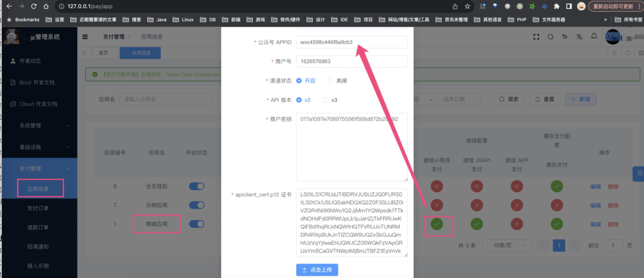This screenshot has height=278, width=644.
Task: Click the green check for 会员钱包 模拟支付
Action: click(x=556, y=186)
